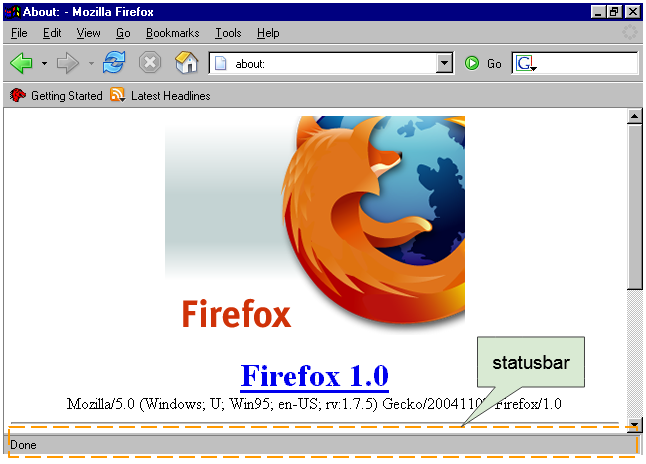
Task: Click the vertical scrollbar thumb
Action: 634,207
